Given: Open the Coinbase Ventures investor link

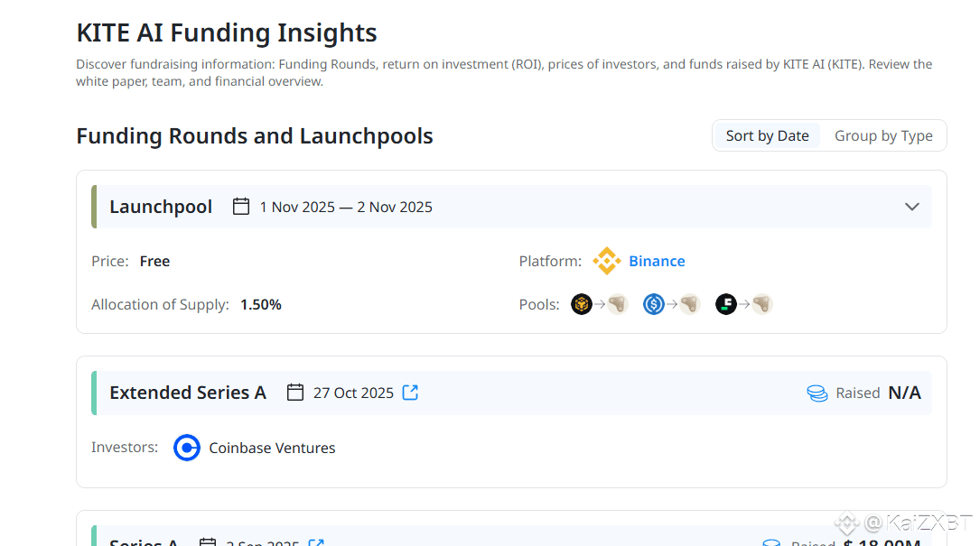Looking at the screenshot, I should click(x=272, y=448).
